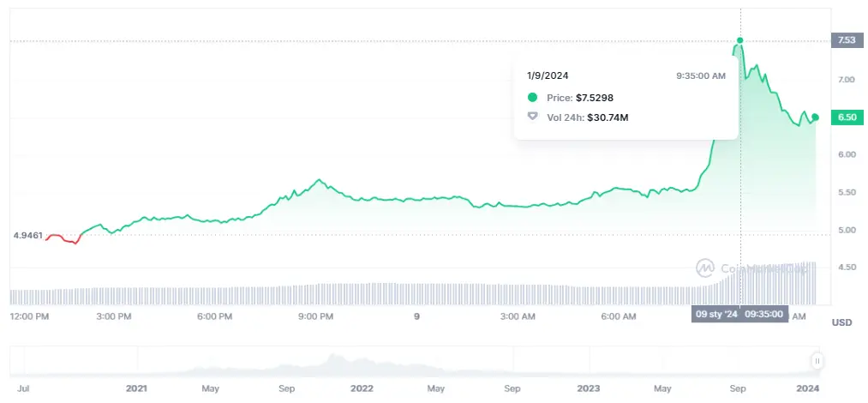Click the Price $7.5298 tooltip text
Image resolution: width=868 pixels, height=403 pixels.
(x=579, y=98)
